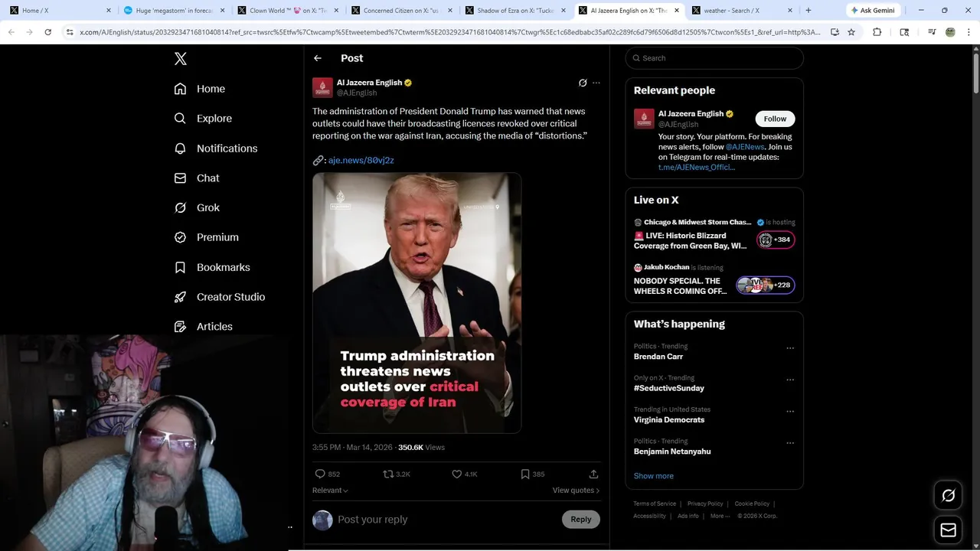Switch to the Clown World tab
The width and height of the screenshot is (980, 551).
pyautogui.click(x=289, y=11)
